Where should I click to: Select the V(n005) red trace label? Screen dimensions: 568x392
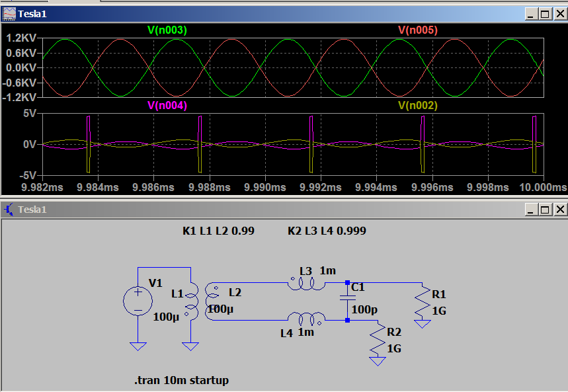pos(417,30)
